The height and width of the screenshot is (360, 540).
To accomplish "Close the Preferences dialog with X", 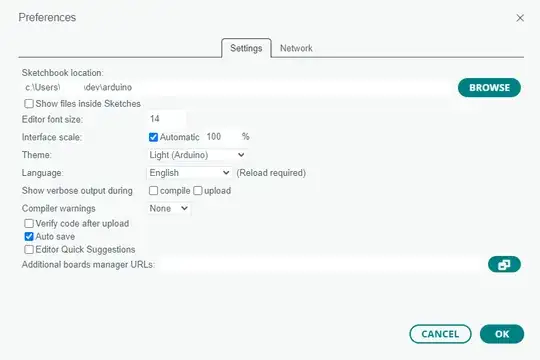I will [520, 18].
